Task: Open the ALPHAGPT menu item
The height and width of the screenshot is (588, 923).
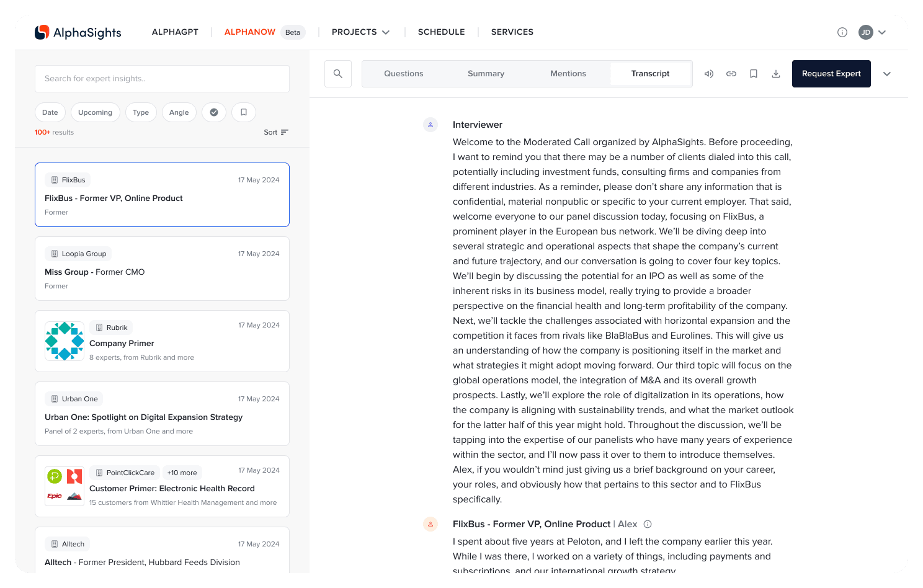Action: coord(175,32)
